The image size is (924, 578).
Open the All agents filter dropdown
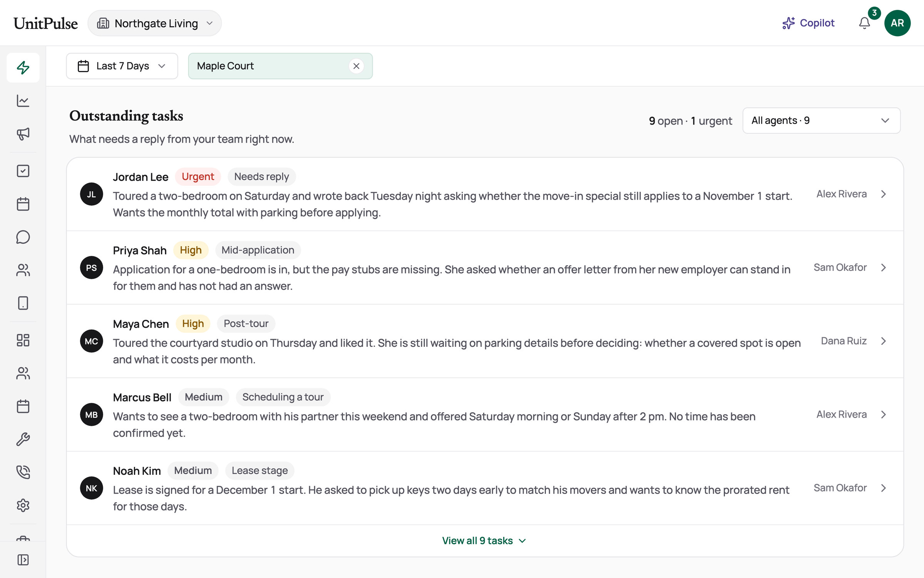click(821, 121)
